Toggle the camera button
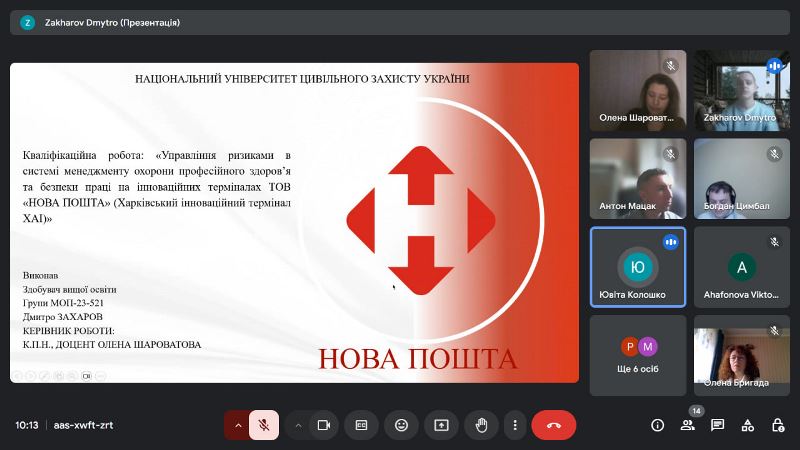Screen dimensions: 800x450 (323, 425)
